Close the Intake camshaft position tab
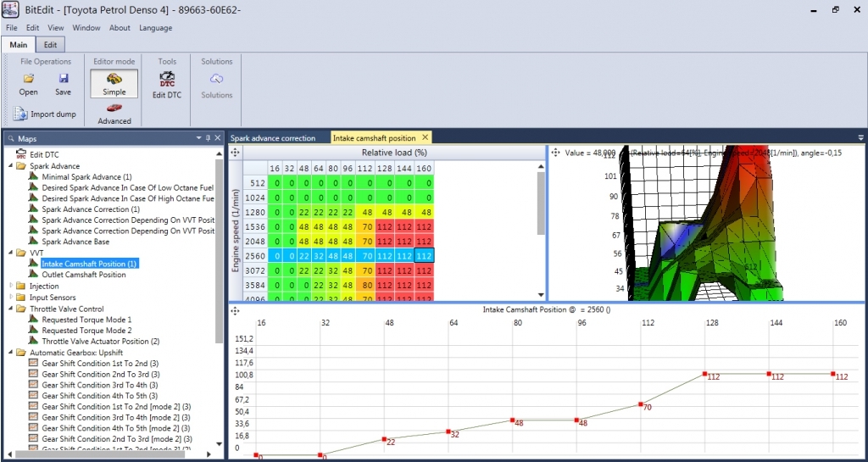Screen dimensions: 868x462 pyautogui.click(x=425, y=137)
